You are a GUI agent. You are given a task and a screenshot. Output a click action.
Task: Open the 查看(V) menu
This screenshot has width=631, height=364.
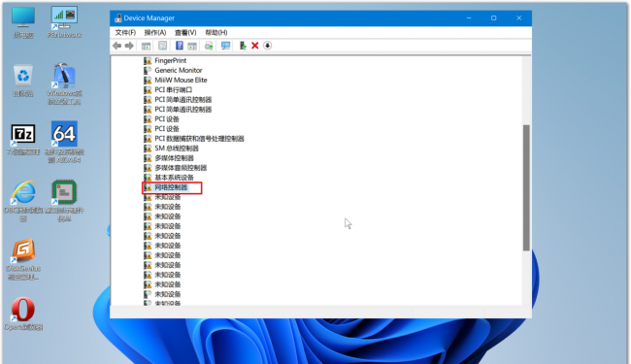185,33
